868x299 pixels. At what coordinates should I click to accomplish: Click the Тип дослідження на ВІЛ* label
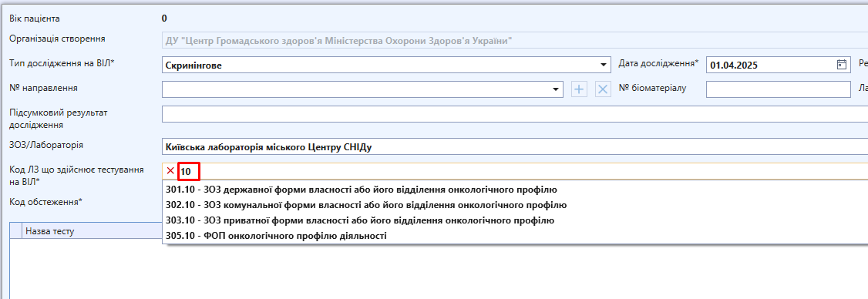pos(62,63)
